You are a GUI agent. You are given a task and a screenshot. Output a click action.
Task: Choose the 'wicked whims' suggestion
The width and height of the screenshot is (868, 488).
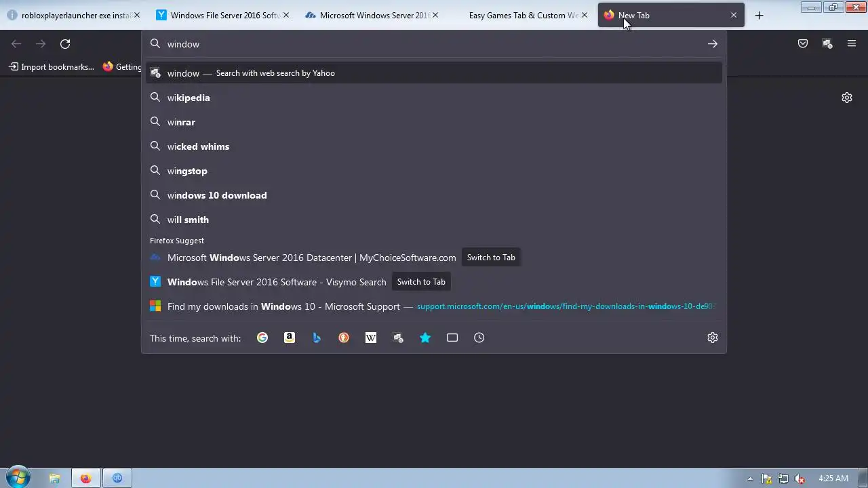coord(434,146)
